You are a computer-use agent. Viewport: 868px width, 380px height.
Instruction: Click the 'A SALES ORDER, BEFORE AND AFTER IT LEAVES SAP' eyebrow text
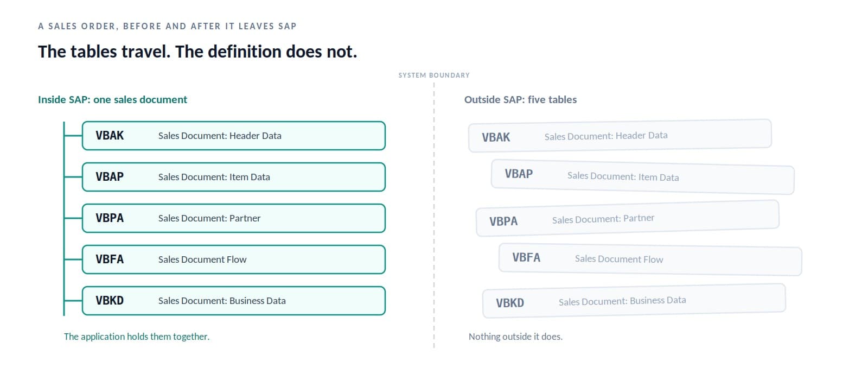167,26
